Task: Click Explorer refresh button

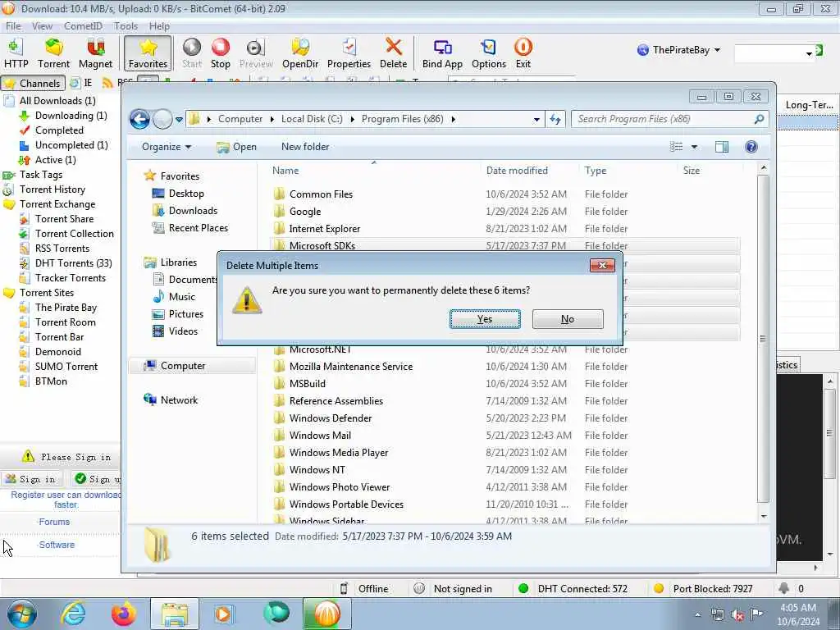Action: [555, 120]
